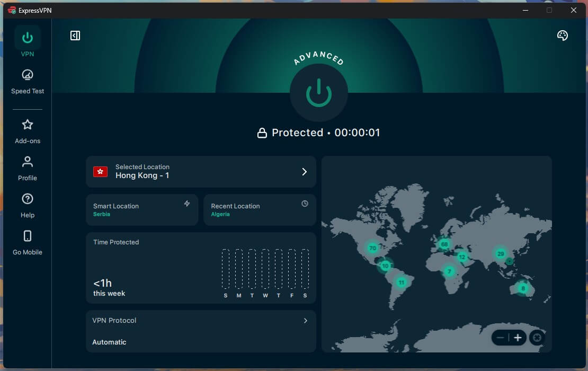Click the Automatic protocol value

pos(109,342)
